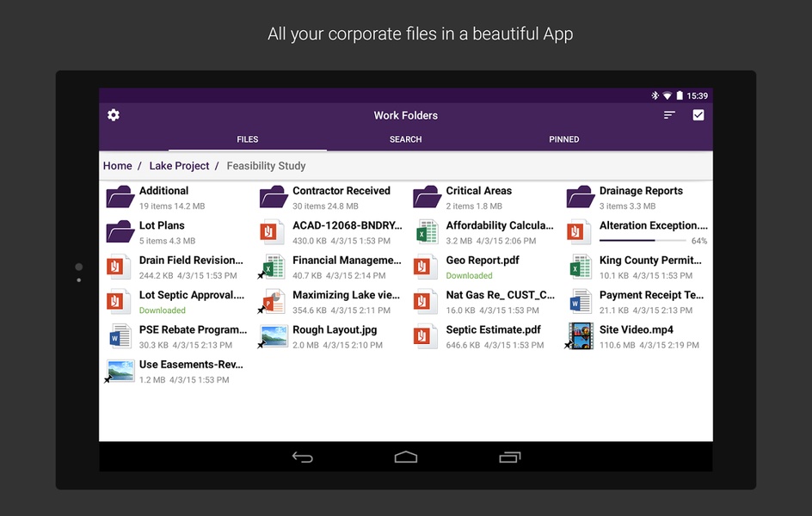Click '30 items 24.8 MB' detail
The height and width of the screenshot is (516, 812).
pyautogui.click(x=325, y=206)
